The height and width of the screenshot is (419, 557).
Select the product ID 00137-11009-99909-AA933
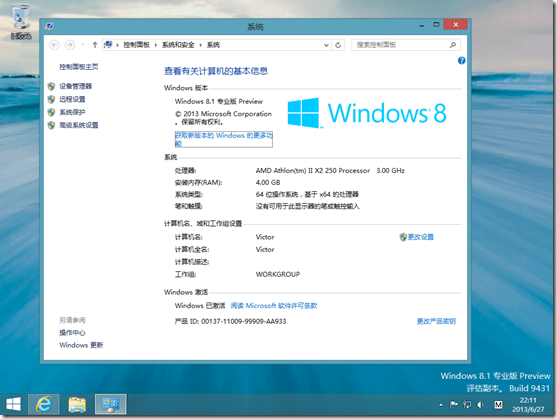pyautogui.click(x=244, y=321)
